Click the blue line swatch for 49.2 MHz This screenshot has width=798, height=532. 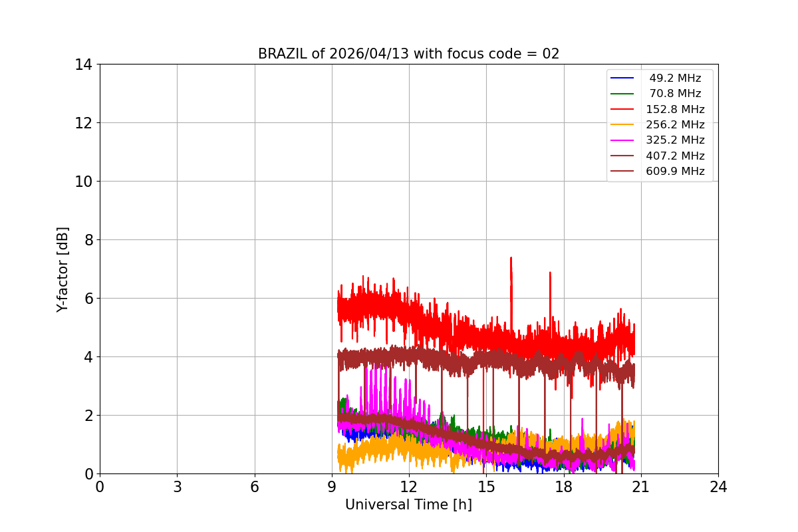click(622, 78)
